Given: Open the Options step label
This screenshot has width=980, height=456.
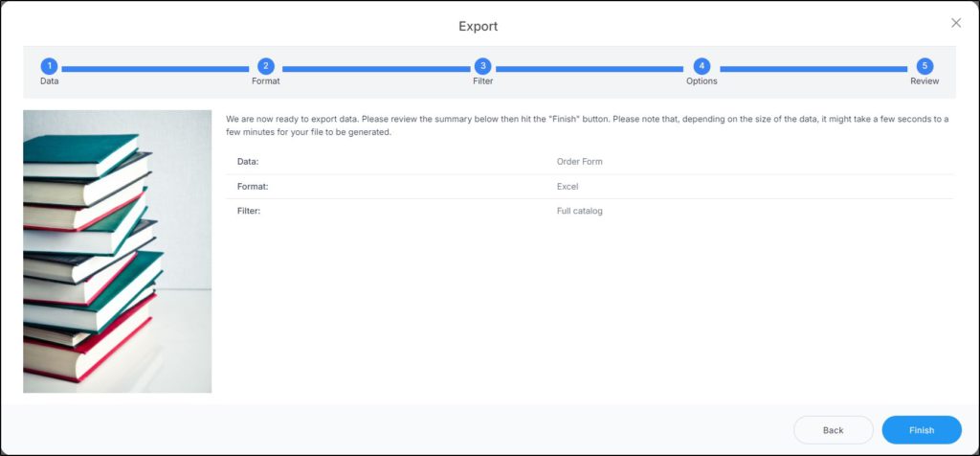Looking at the screenshot, I should [x=702, y=81].
